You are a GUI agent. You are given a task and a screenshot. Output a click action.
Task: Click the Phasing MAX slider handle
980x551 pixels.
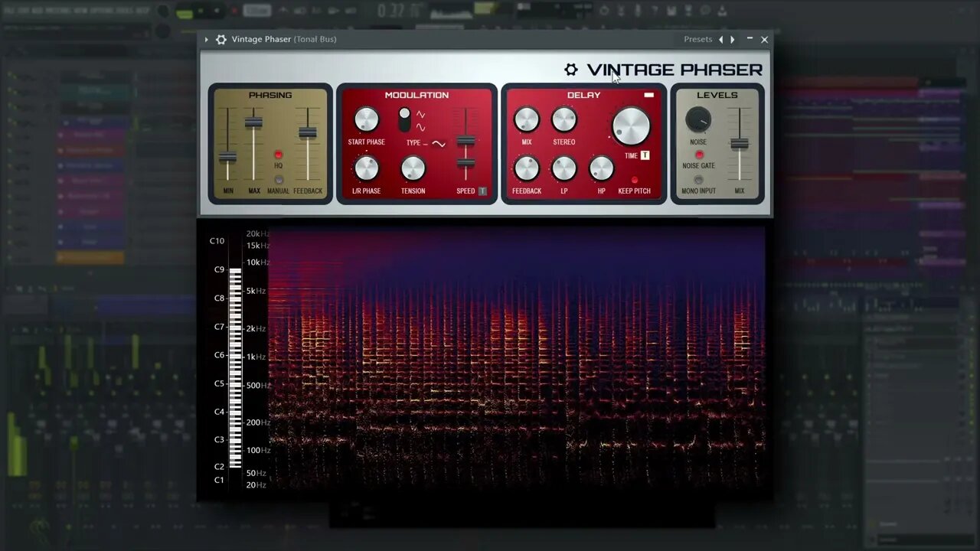tap(253, 122)
